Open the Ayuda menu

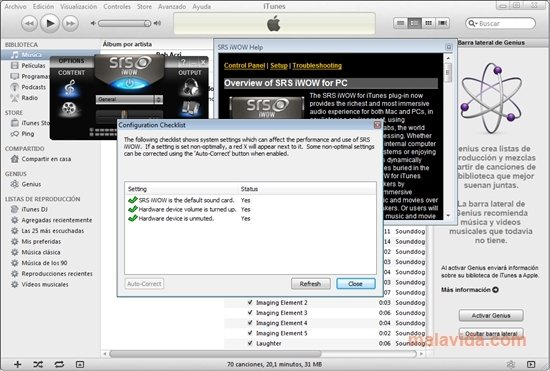pos(201,6)
